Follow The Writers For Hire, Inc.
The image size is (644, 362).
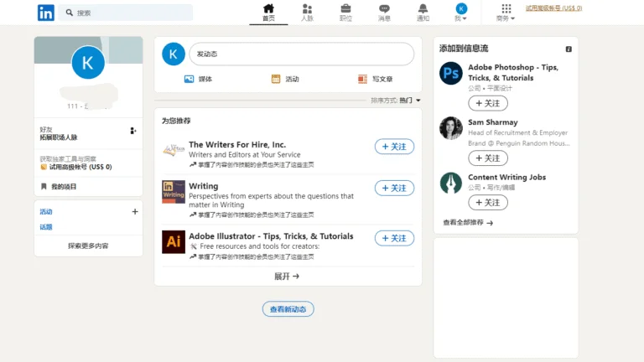tap(394, 147)
